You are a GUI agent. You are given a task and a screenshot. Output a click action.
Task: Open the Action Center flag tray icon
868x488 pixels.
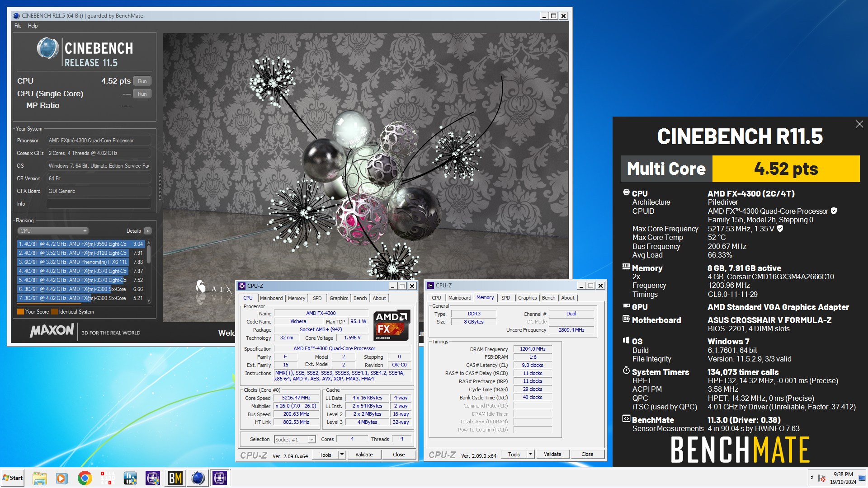click(x=822, y=478)
